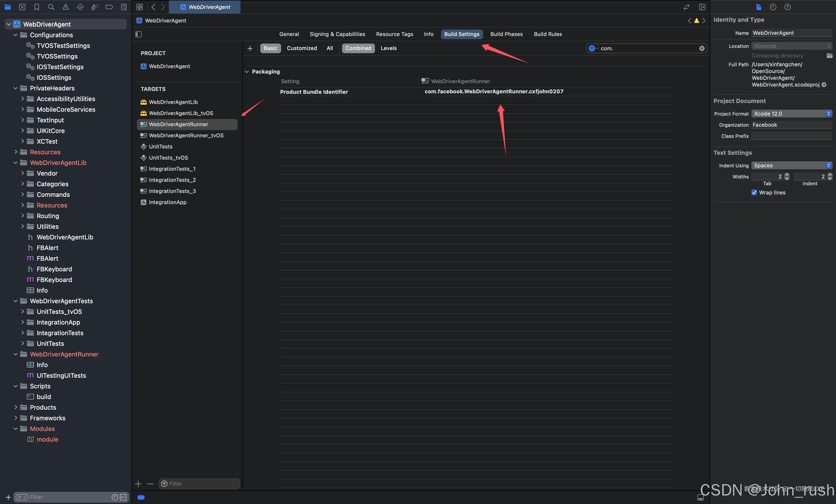Open the Source Control navigator icon
Viewport: 836px width, 504px height.
pyautogui.click(x=22, y=7)
